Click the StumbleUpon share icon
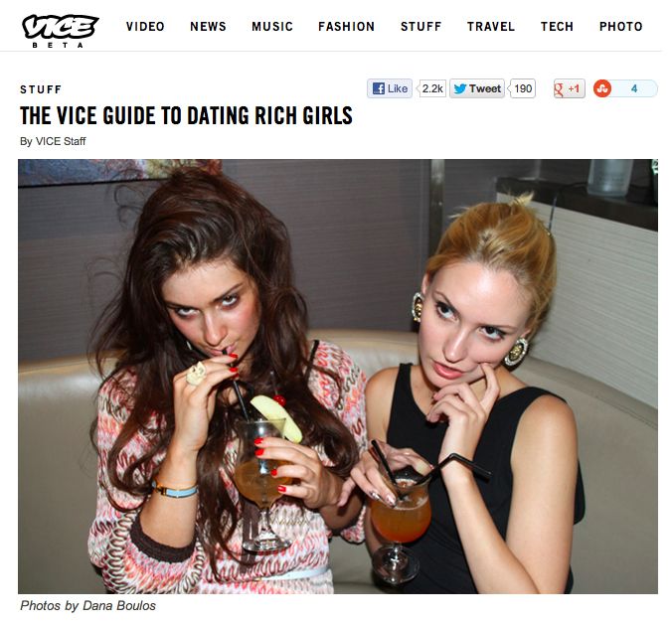 tap(602, 88)
